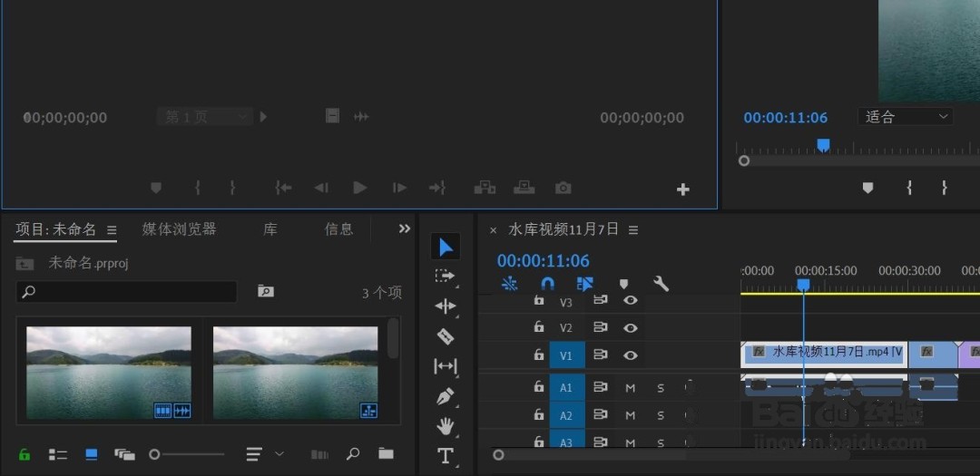Hide the V3 track output eye

(x=631, y=300)
